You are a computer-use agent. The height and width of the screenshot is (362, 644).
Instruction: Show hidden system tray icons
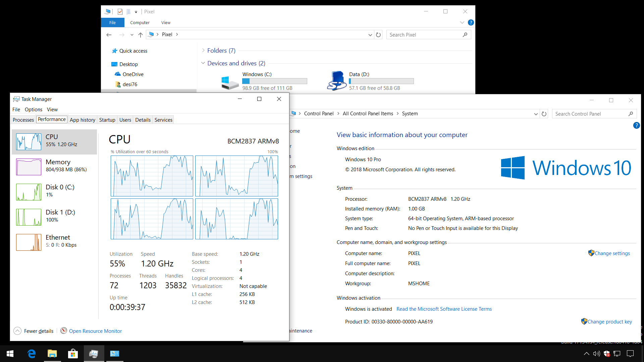587,354
